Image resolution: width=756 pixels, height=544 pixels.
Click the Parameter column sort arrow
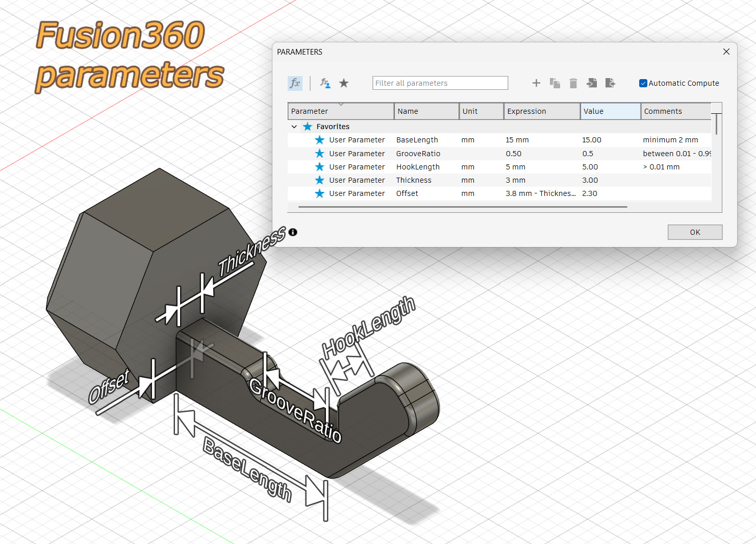tap(341, 104)
